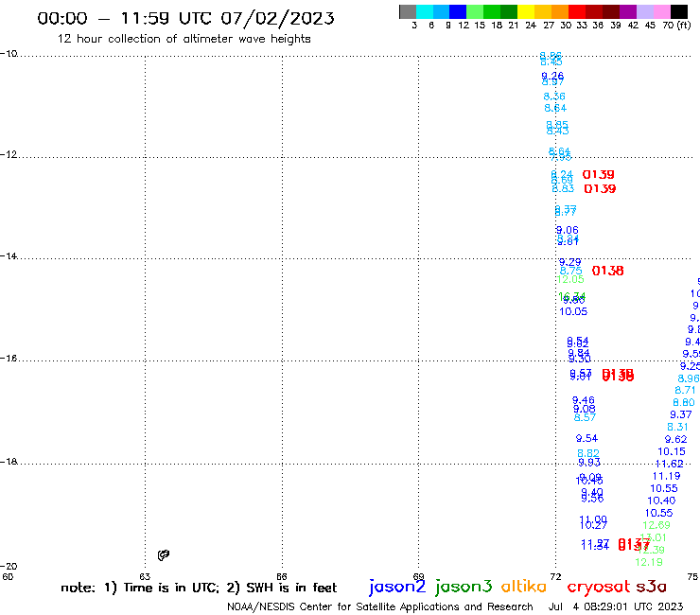Click the 0139 label beside value 8.24
The height and width of the screenshot is (615, 700).
598,175
